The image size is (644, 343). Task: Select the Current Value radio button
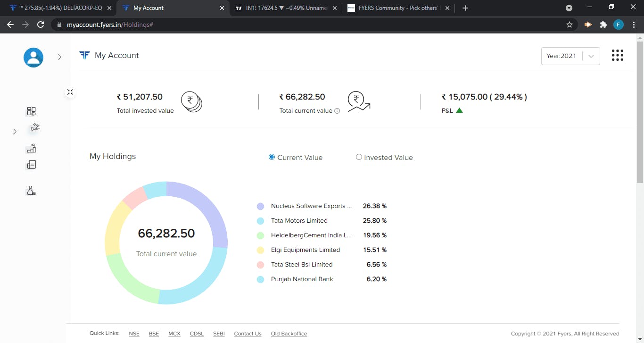point(272,157)
